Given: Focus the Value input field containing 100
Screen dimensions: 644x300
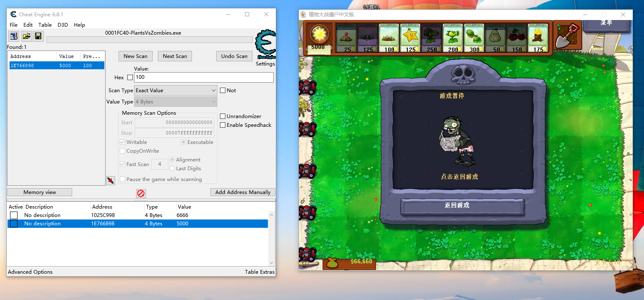Looking at the screenshot, I should point(204,77).
